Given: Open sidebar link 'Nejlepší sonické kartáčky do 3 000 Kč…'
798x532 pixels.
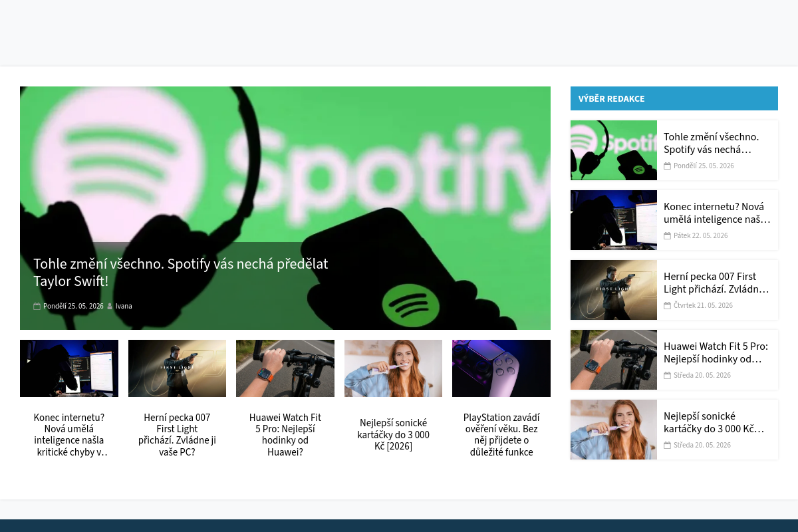Looking at the screenshot, I should (714, 423).
